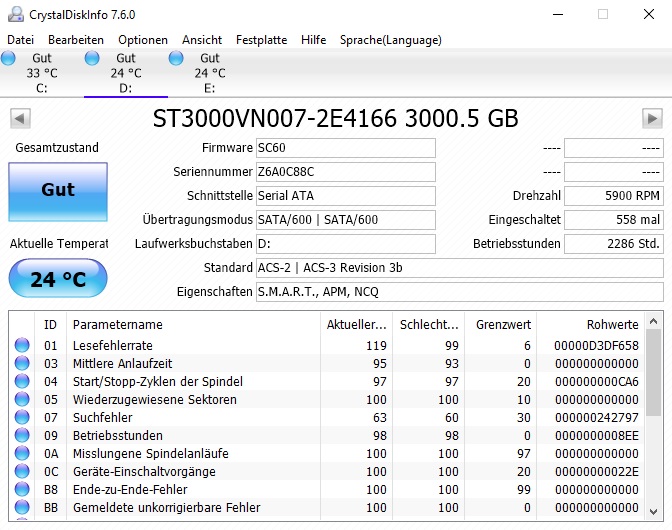Viewport: 672px width, 530px height.
Task: Open the Ansicht menu
Action: tap(202, 40)
